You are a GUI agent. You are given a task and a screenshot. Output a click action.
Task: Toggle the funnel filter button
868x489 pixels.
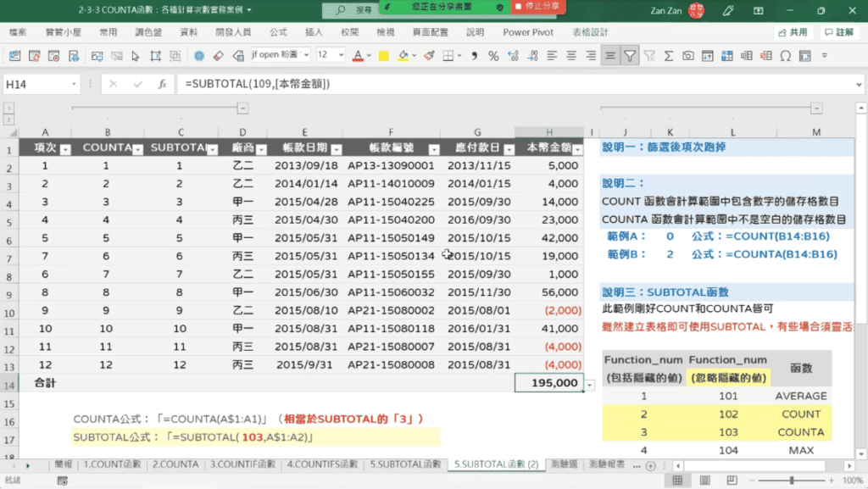630,56
